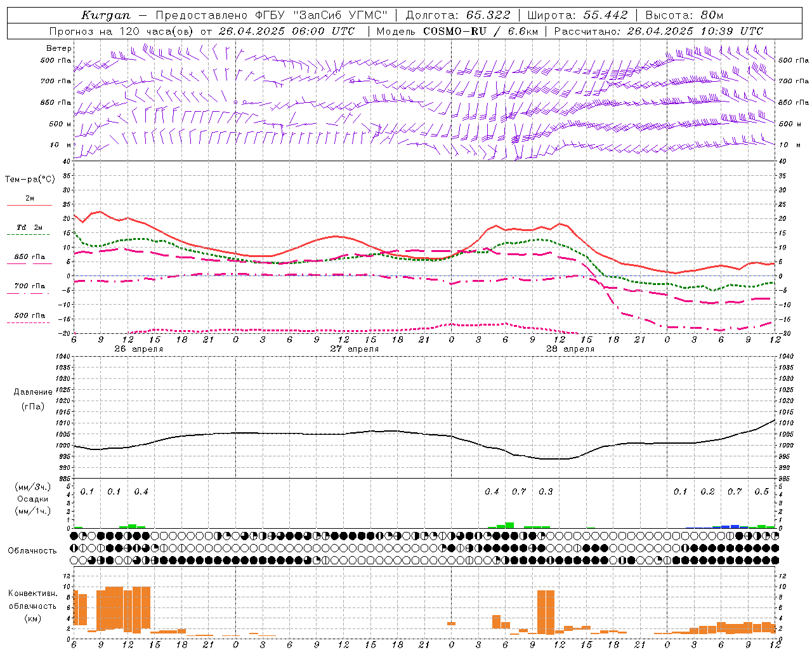The height and width of the screenshot is (650, 812).
Task: Click the Модель COSMO-RU / 6.6км label
Action: [456, 31]
